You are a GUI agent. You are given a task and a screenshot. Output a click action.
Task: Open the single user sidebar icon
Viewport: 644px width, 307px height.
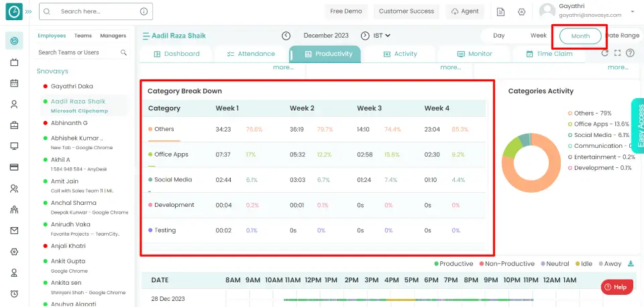14,104
